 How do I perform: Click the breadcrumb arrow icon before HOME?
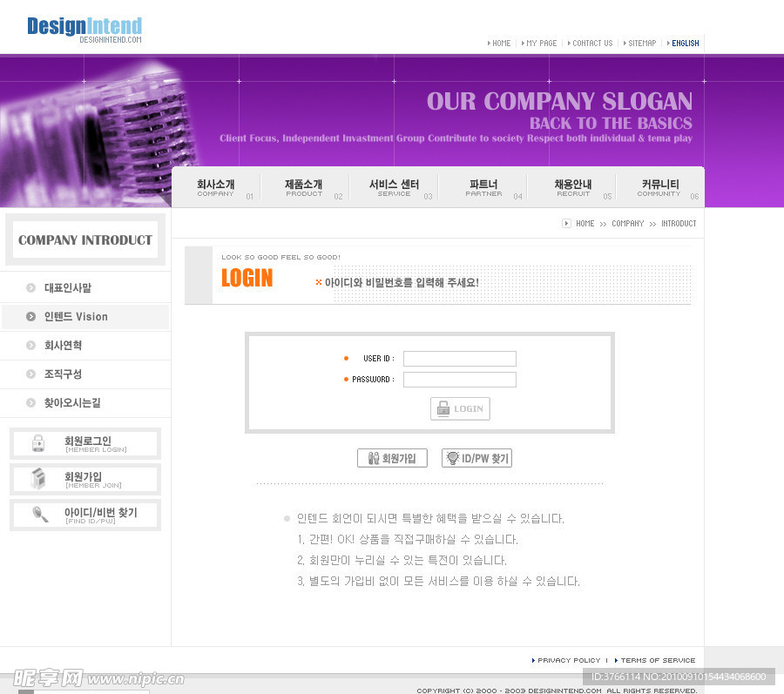566,224
